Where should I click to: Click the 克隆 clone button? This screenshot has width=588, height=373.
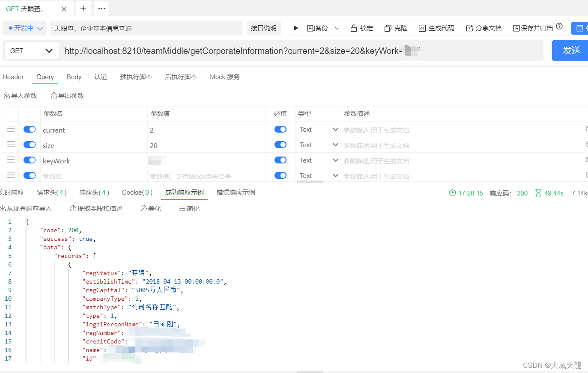[x=396, y=28]
